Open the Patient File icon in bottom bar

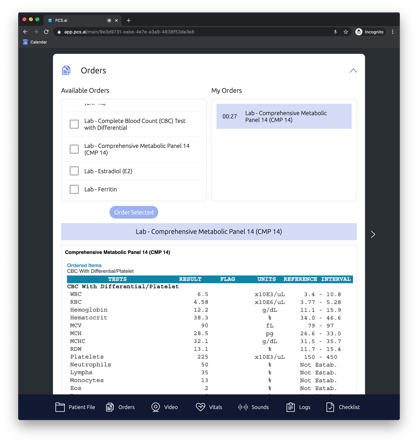[x=60, y=407]
